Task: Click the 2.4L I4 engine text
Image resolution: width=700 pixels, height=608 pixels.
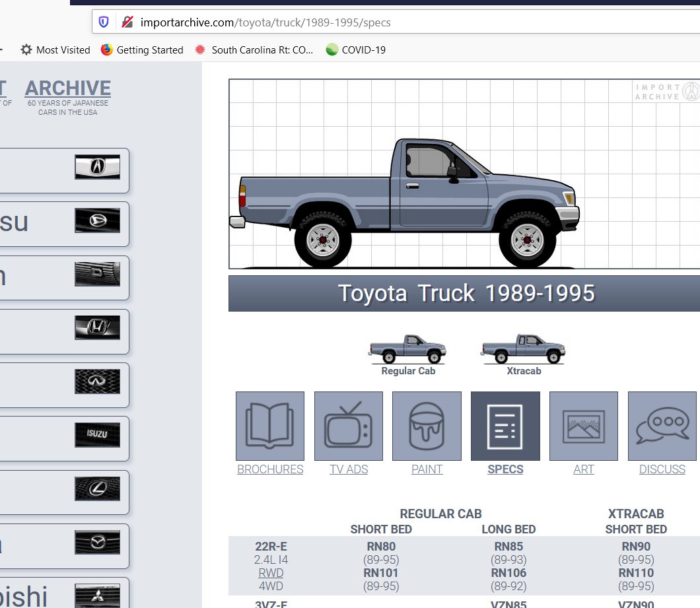Action: [x=271, y=560]
